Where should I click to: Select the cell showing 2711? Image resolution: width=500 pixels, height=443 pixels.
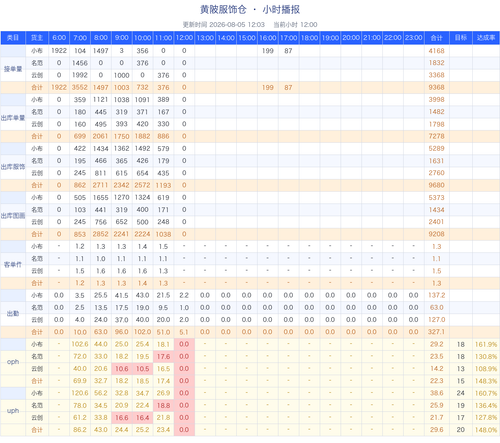(101, 185)
